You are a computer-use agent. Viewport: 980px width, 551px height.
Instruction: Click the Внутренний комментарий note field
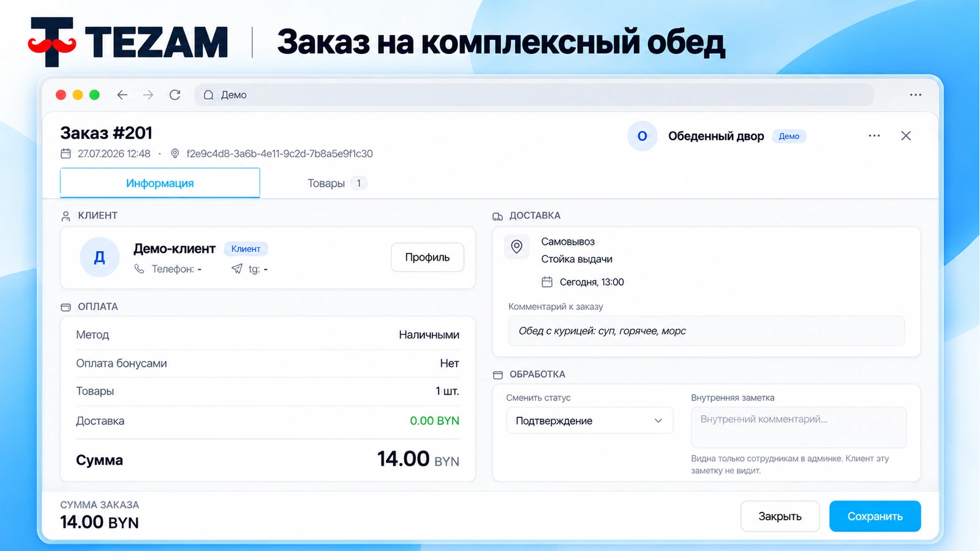799,427
